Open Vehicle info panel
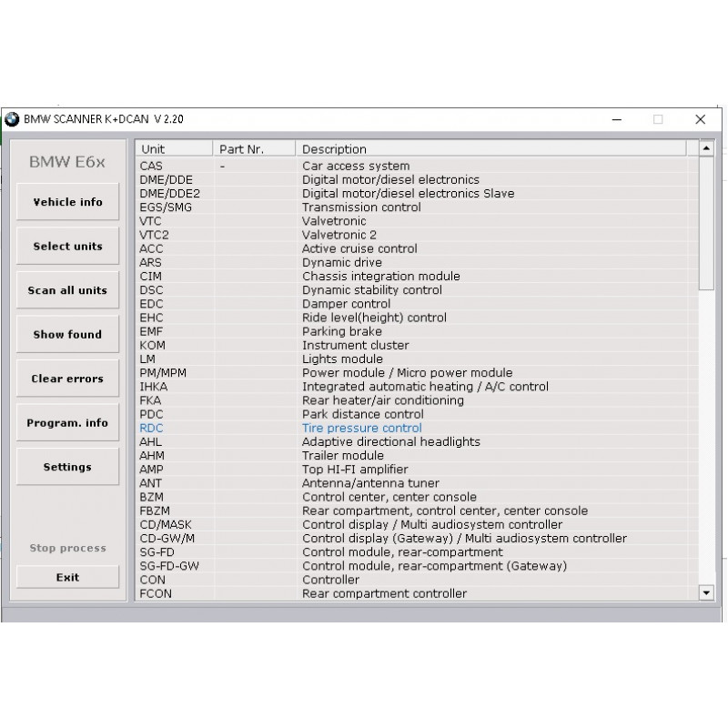The width and height of the screenshot is (728, 728). coord(67,201)
